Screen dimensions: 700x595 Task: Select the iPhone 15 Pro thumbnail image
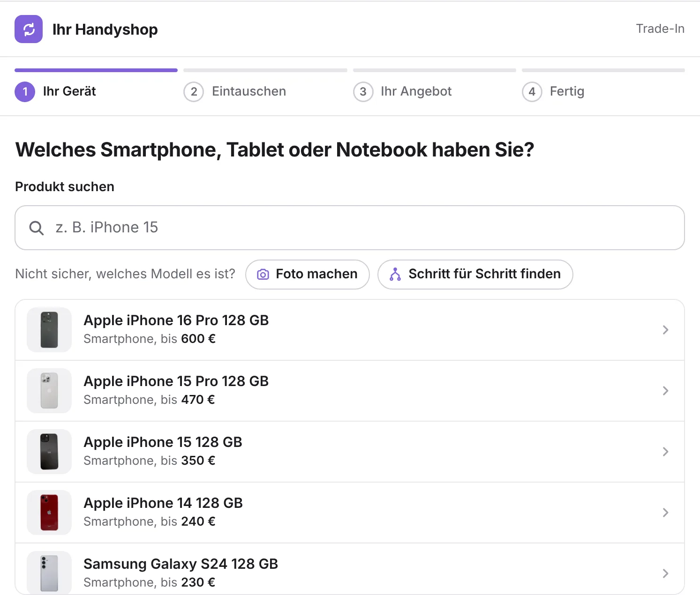49,391
